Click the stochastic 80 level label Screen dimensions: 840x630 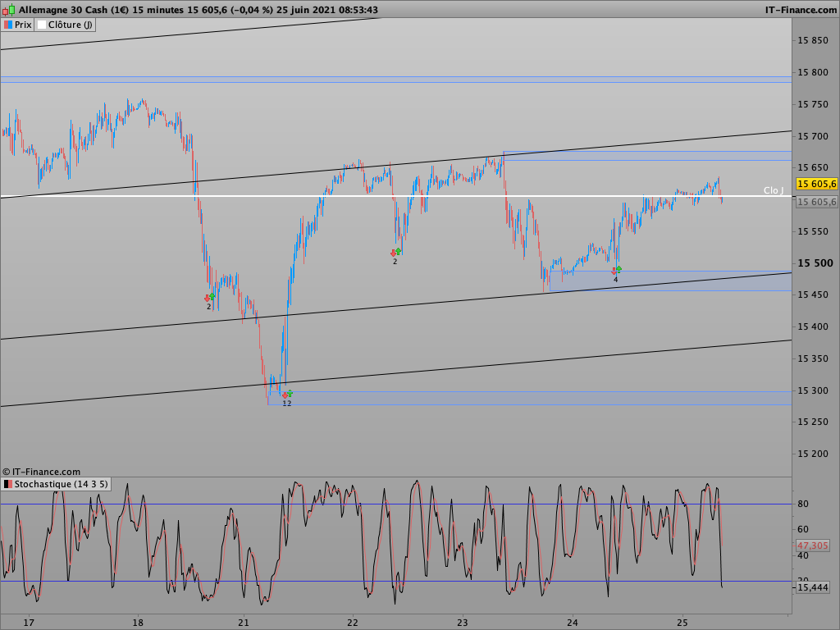[x=803, y=504]
